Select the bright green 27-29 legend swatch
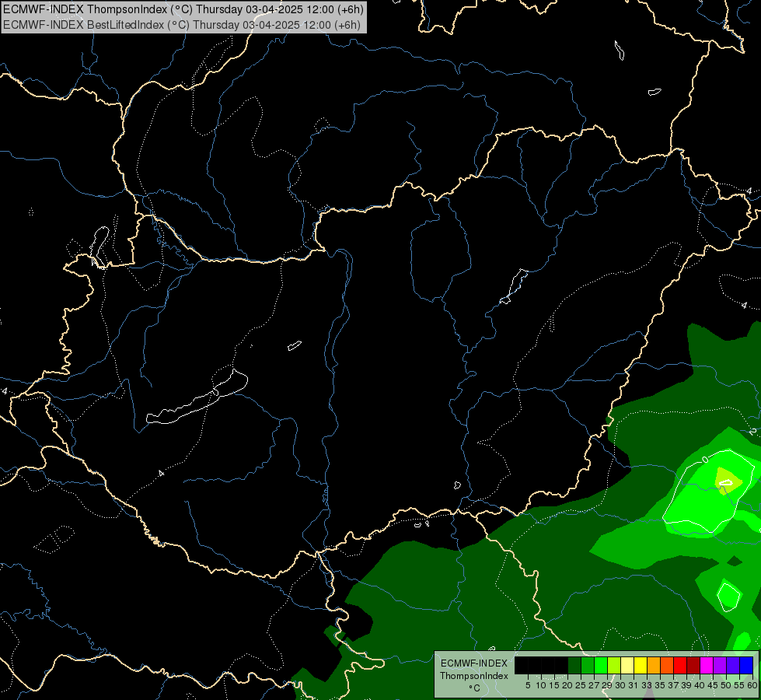Viewport: 761px width, 700px height. pos(601,665)
